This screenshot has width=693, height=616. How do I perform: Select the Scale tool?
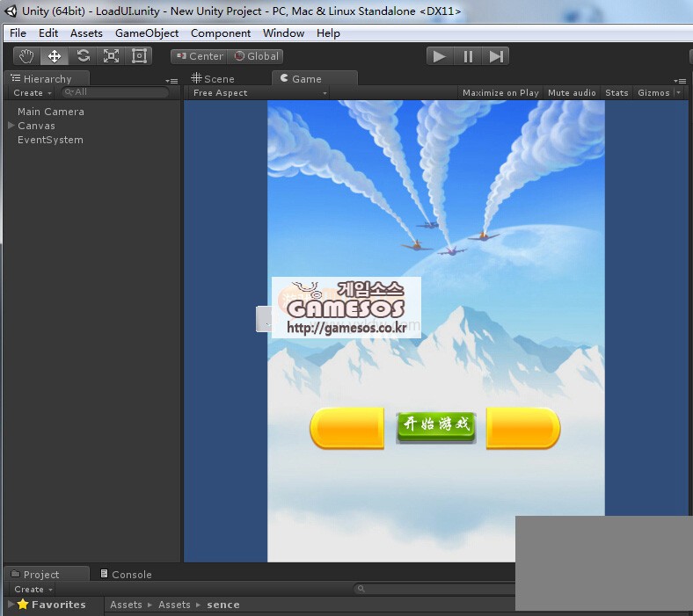click(x=111, y=56)
